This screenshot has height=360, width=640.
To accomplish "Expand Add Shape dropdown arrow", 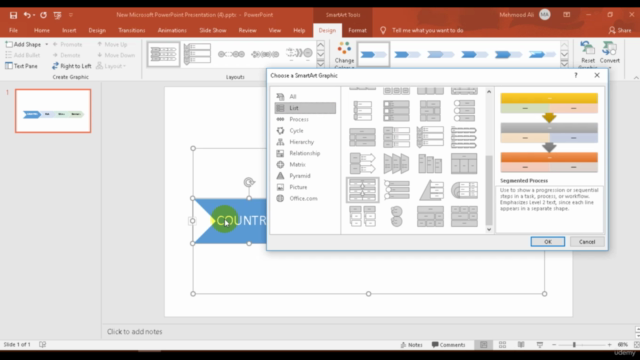I will click(x=47, y=44).
